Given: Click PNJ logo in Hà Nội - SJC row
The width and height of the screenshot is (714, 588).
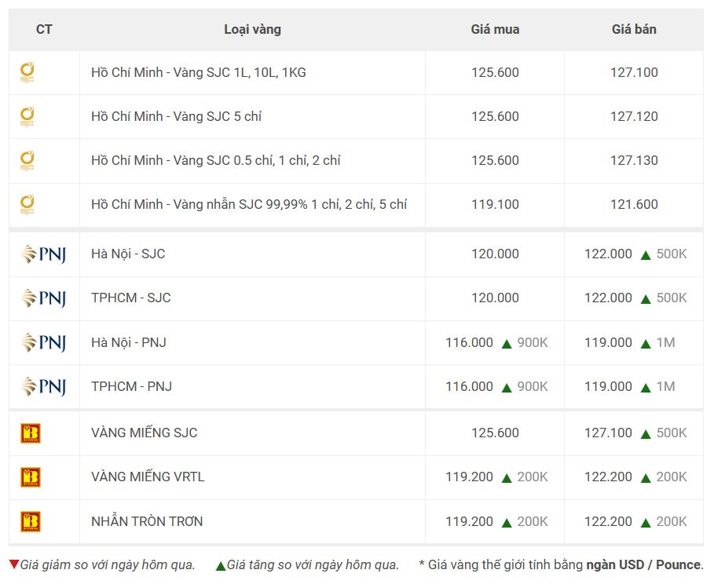Looking at the screenshot, I should coord(44,254).
